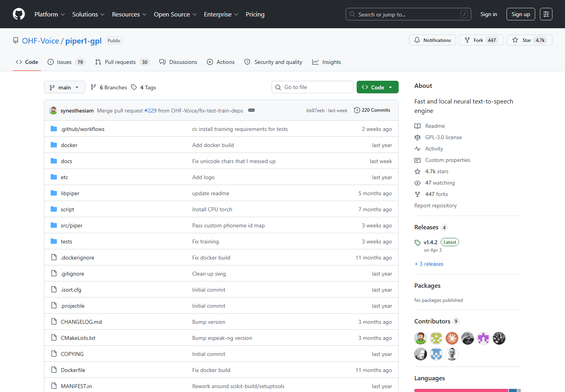Open the Releases heading link
Viewport: 565px width, 392px height.
coord(426,227)
